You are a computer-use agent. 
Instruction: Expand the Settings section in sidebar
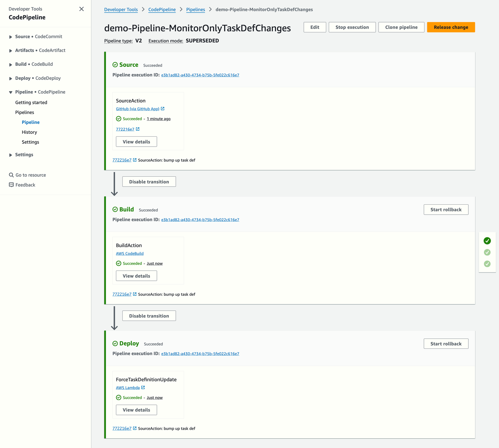(x=11, y=154)
